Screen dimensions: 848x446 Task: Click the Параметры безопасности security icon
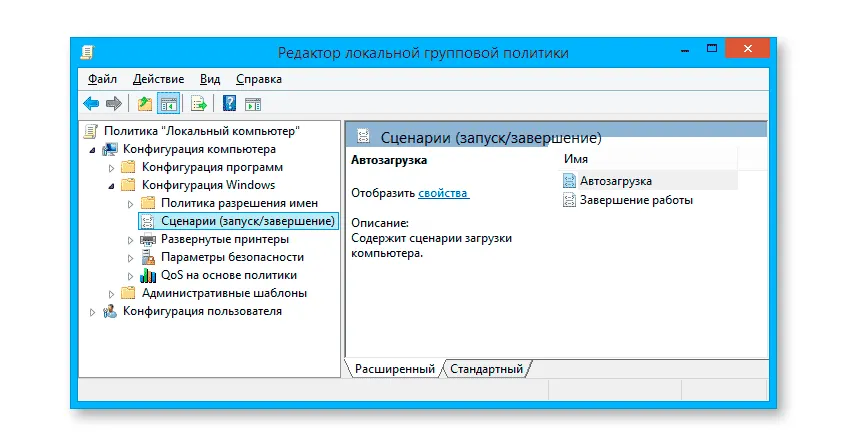point(148,257)
